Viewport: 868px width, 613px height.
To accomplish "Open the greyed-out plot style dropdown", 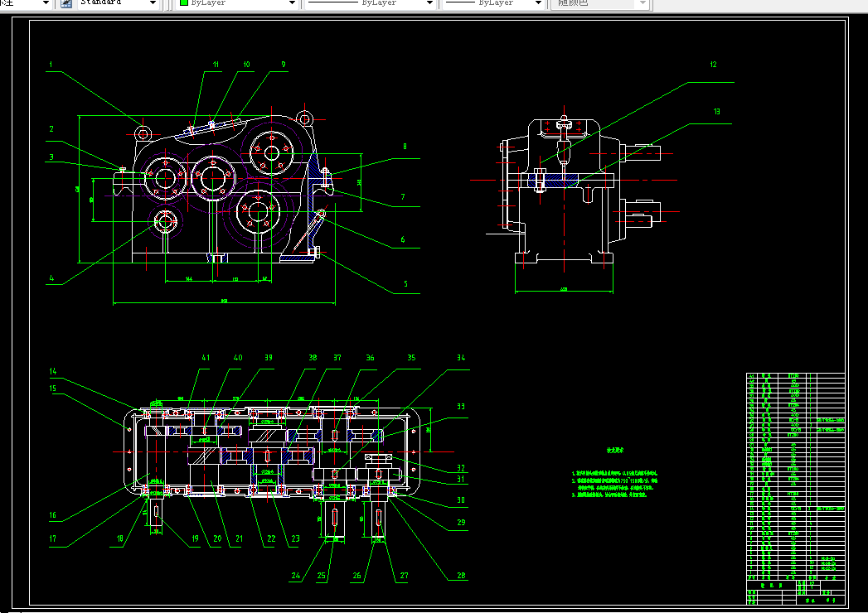I will click(643, 3).
